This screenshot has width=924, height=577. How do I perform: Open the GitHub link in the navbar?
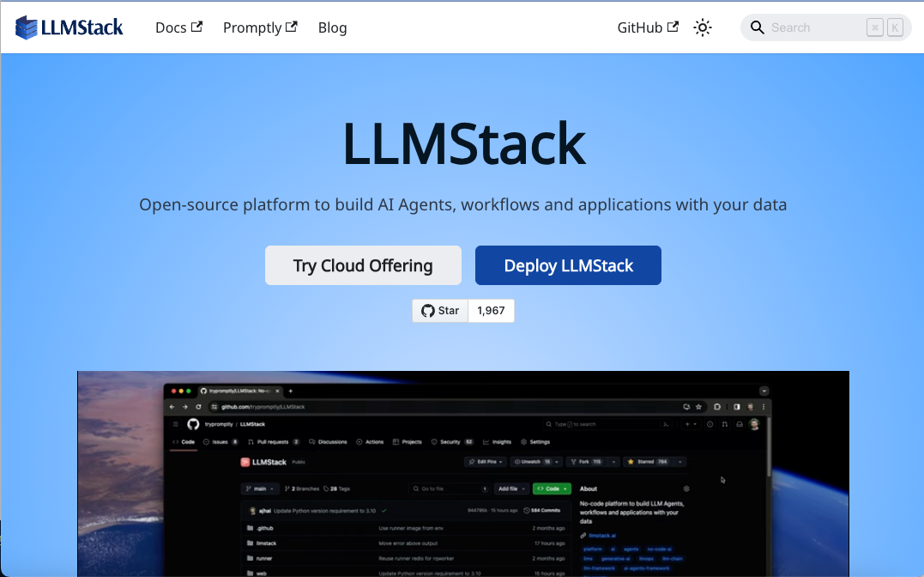click(648, 27)
